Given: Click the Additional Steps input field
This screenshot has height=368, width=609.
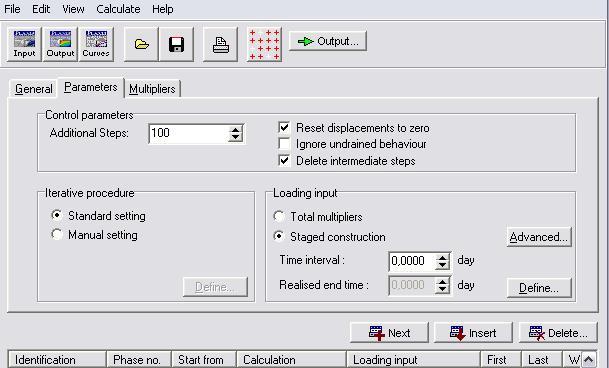Looking at the screenshot, I should tap(188, 133).
